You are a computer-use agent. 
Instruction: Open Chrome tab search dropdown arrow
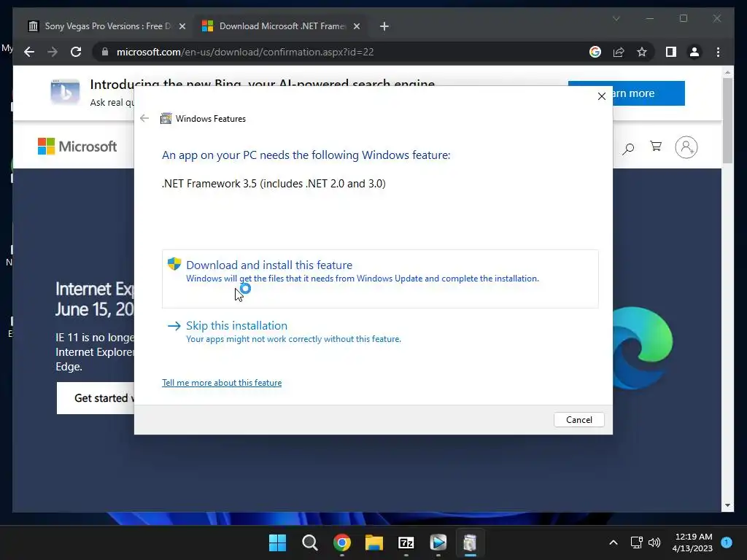coord(616,18)
